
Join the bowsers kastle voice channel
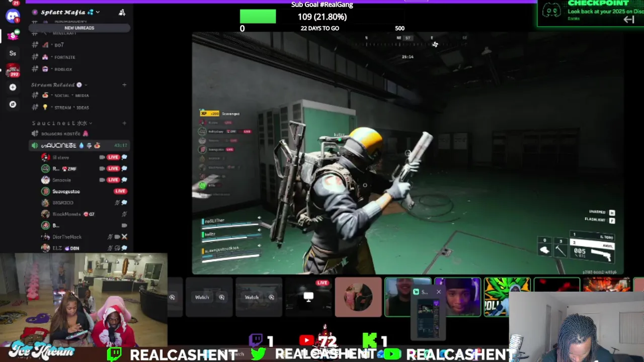[79, 133]
